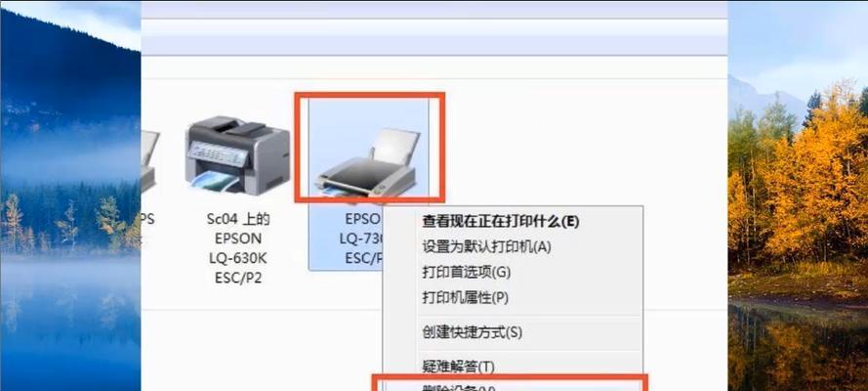The image size is (868, 391).
Task: Open 打印机属性(P) from the context menu
Action: 465,298
